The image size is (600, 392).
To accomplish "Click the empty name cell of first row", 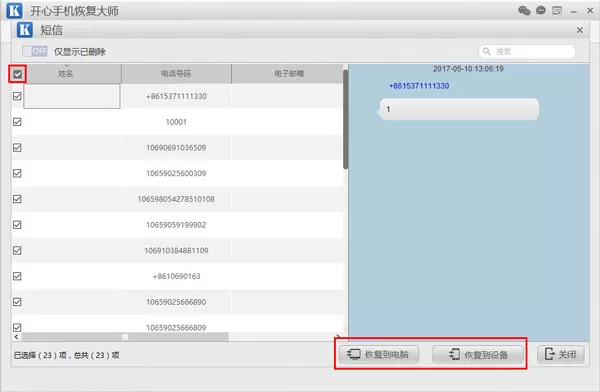I will click(x=72, y=96).
